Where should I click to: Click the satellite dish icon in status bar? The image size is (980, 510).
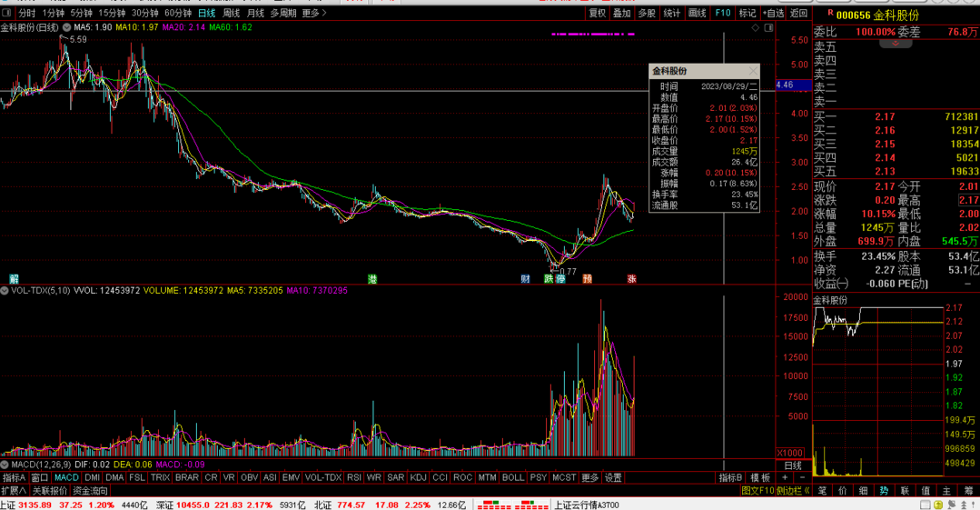click(x=951, y=505)
